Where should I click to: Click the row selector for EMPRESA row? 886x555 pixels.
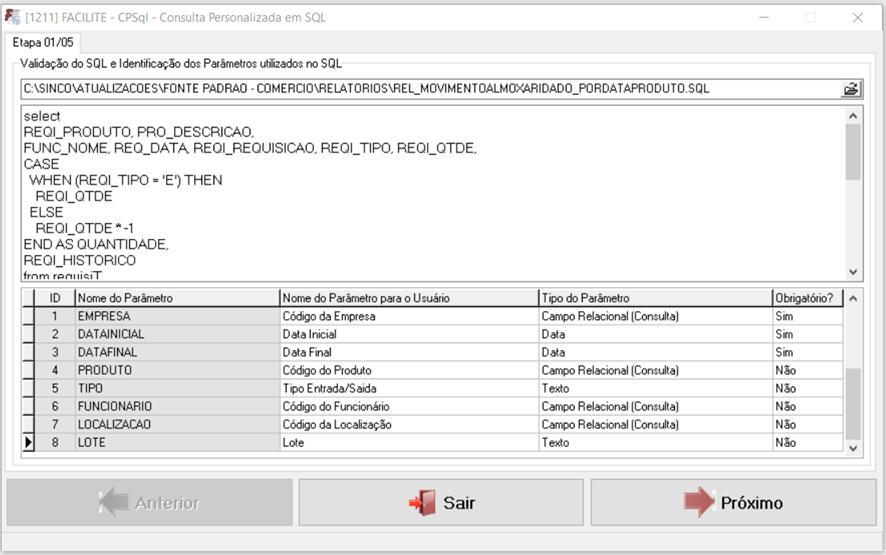(28, 316)
